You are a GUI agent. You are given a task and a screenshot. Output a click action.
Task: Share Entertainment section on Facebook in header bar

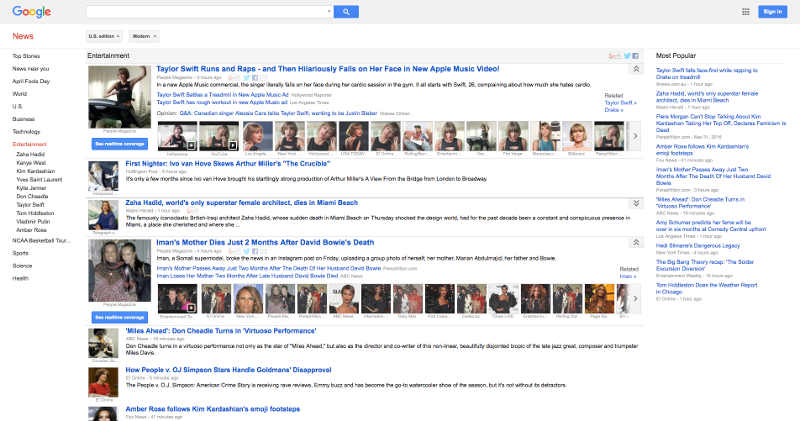tap(635, 56)
